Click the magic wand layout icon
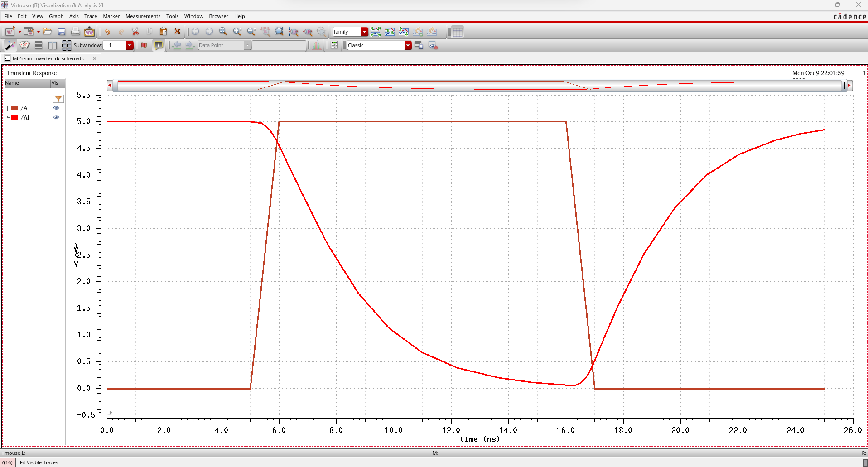 [10, 45]
